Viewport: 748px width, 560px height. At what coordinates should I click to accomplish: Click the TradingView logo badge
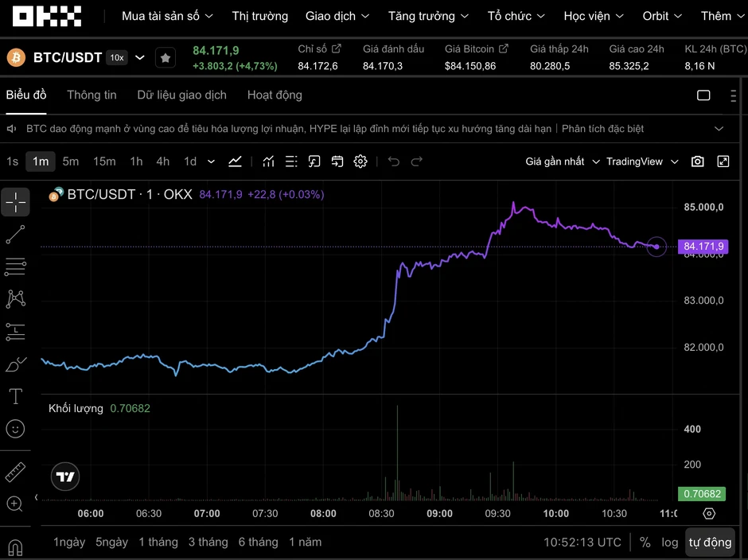65,476
